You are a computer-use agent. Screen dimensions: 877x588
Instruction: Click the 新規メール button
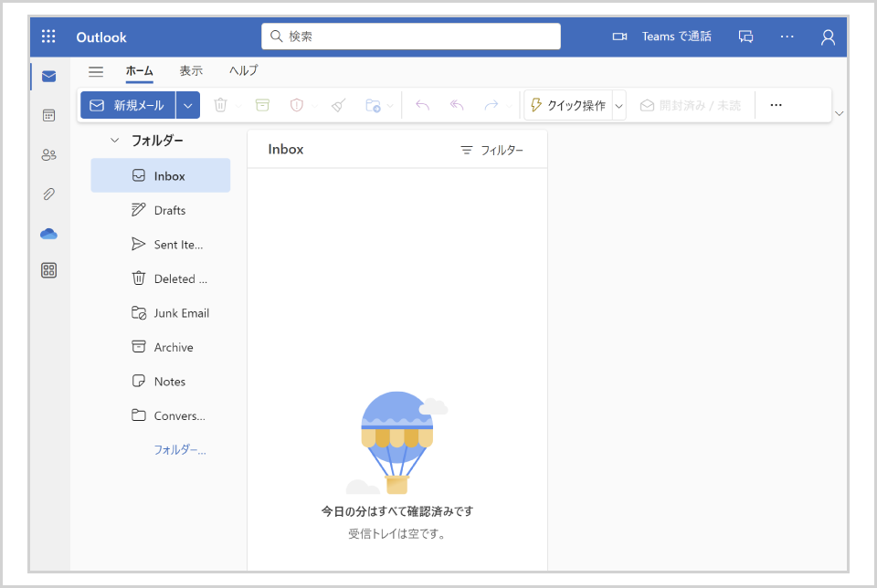[x=128, y=105]
